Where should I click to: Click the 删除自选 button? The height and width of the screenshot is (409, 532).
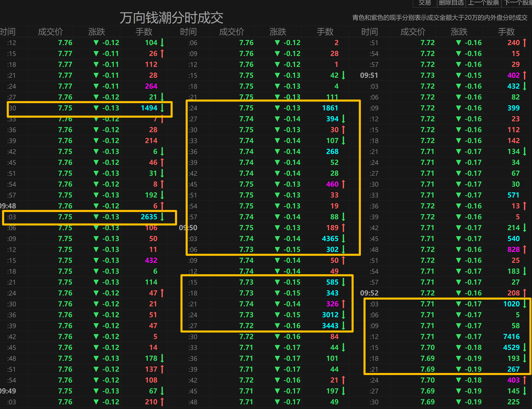(451, 3)
